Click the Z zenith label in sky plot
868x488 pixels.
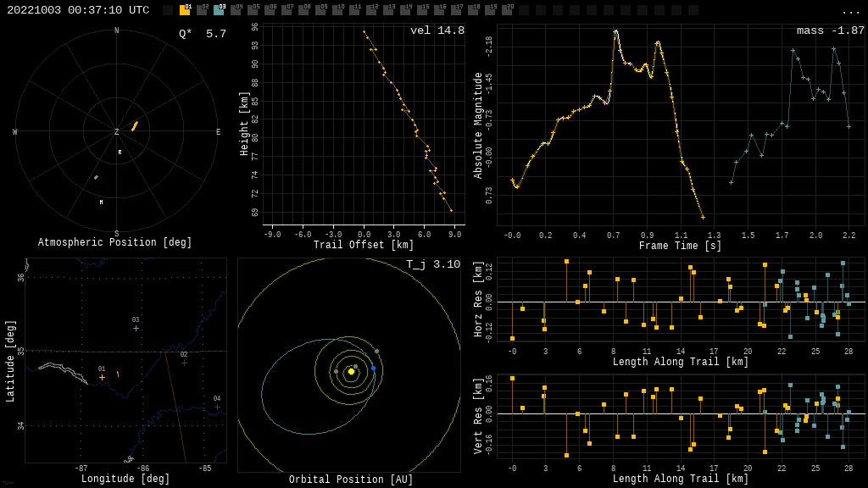tap(116, 131)
